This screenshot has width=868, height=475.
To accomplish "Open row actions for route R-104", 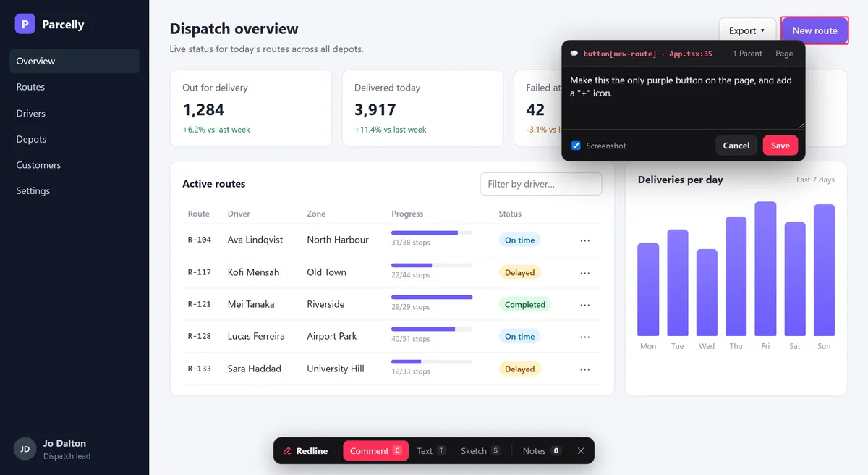I will [x=585, y=240].
